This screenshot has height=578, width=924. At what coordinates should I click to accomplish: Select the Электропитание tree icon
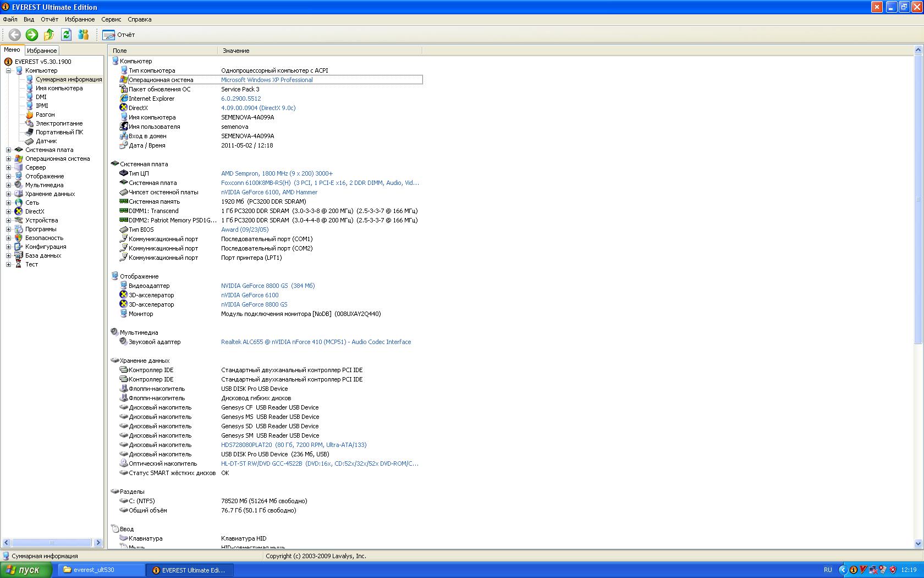click(x=30, y=123)
